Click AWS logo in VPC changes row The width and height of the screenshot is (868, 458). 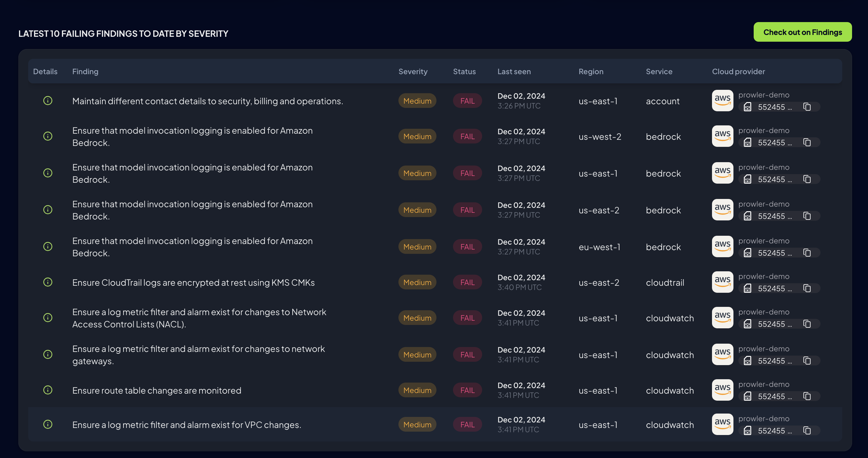point(722,424)
